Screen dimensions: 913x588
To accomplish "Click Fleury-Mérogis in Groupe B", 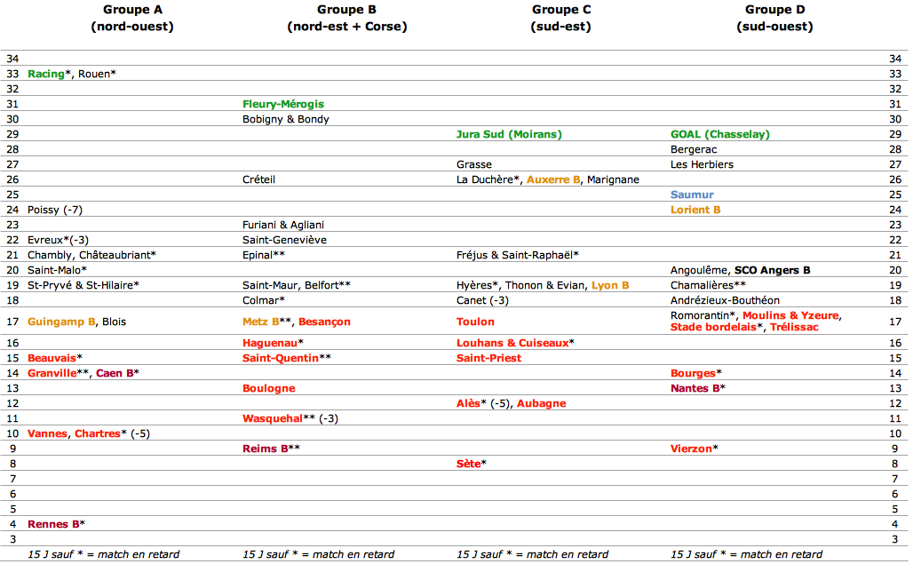I will (x=283, y=104).
